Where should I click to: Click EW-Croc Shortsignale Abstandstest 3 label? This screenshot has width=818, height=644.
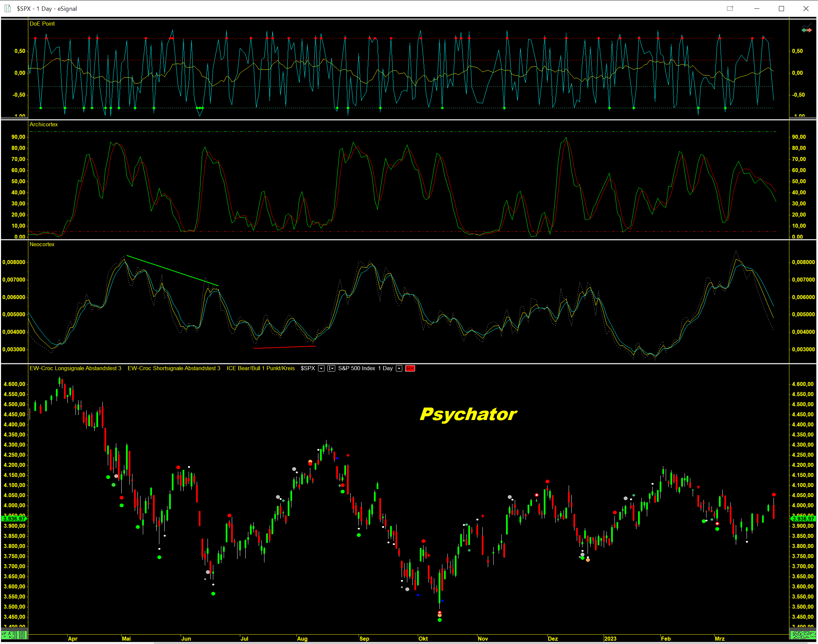click(174, 368)
